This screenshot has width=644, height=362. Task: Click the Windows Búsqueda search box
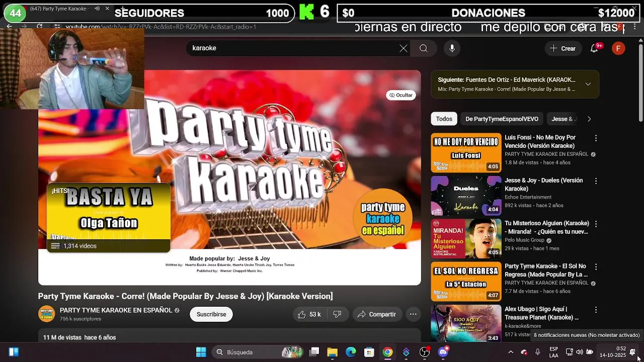pos(257,352)
